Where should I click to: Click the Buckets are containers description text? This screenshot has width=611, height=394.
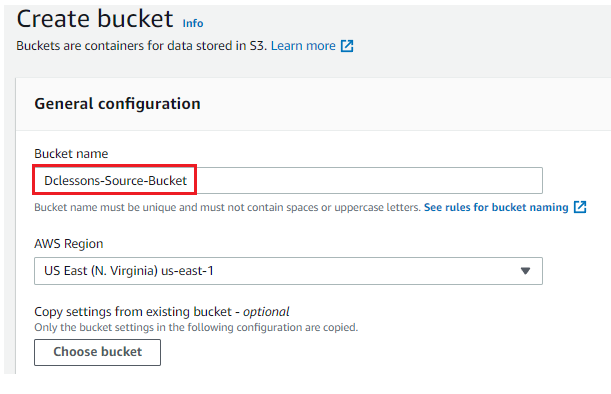[x=141, y=46]
